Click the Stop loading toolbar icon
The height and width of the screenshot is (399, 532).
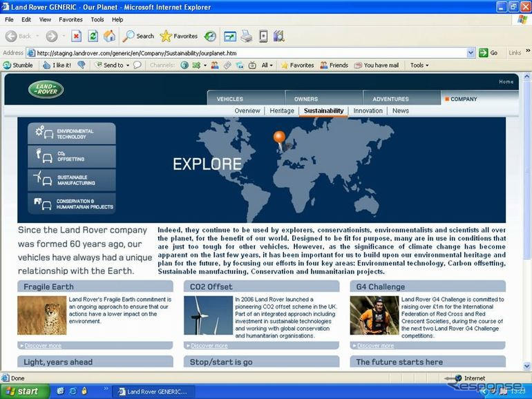coord(77,36)
